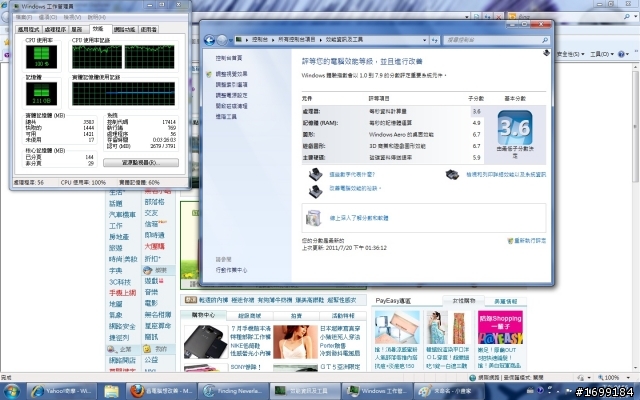Click the shield icon beside 重新執行評定

point(510,241)
